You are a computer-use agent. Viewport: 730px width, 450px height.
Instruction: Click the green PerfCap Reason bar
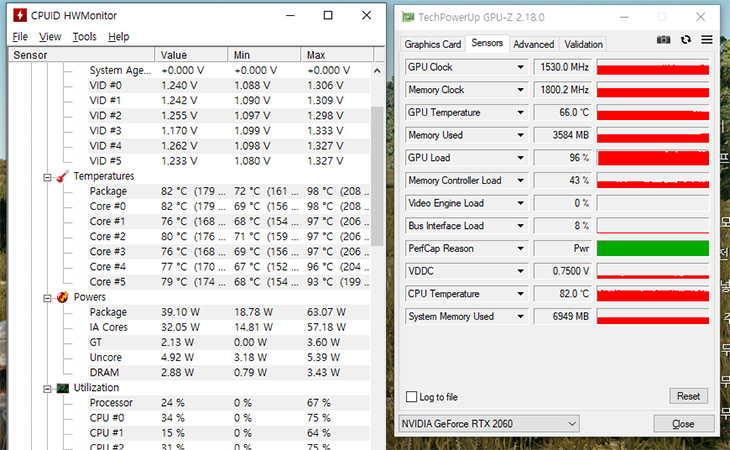point(653,249)
